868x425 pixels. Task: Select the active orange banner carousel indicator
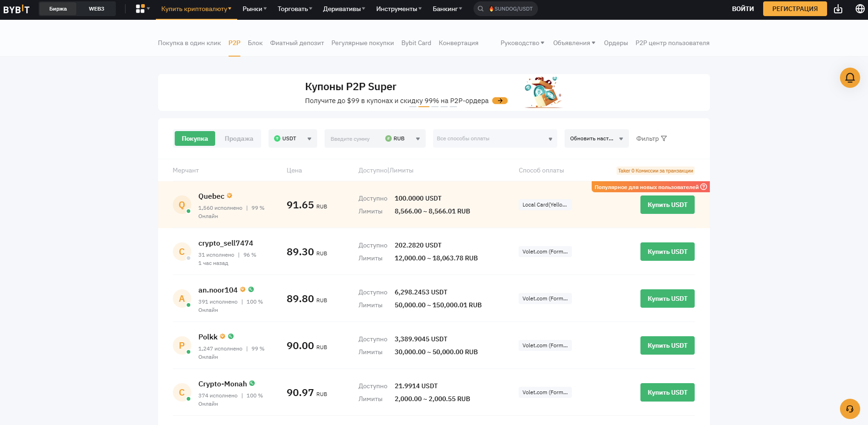pyautogui.click(x=424, y=106)
